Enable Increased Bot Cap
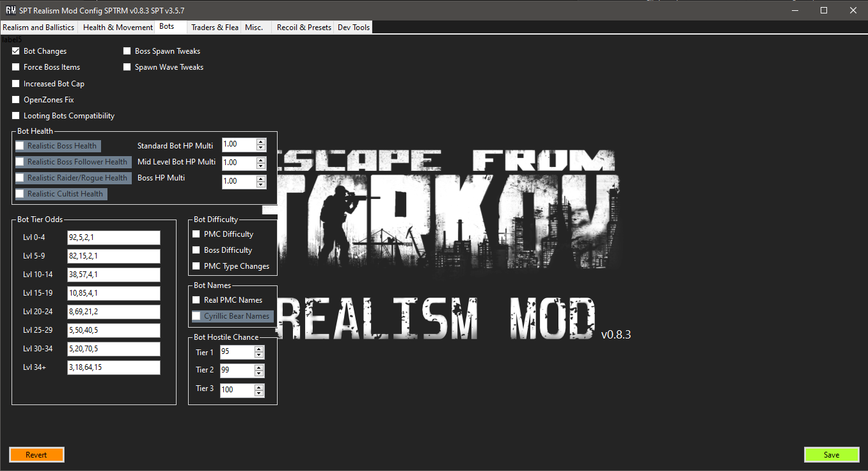The width and height of the screenshot is (868, 471). (16, 84)
